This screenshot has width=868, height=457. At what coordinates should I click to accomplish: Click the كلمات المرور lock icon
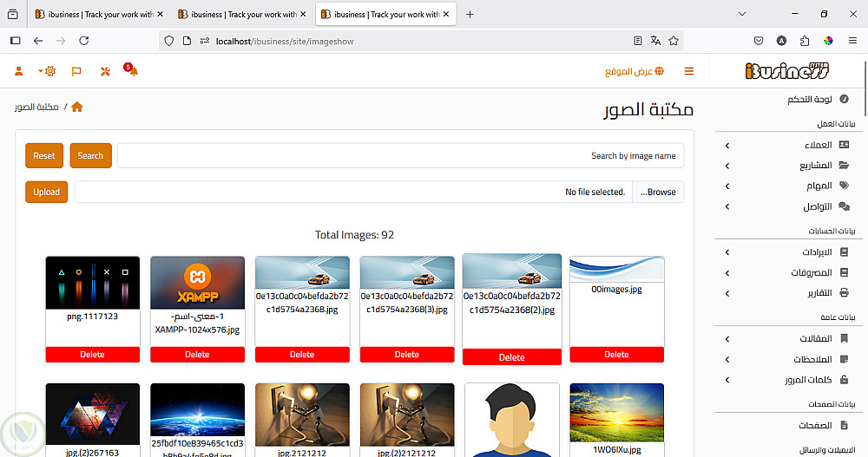[x=845, y=380]
